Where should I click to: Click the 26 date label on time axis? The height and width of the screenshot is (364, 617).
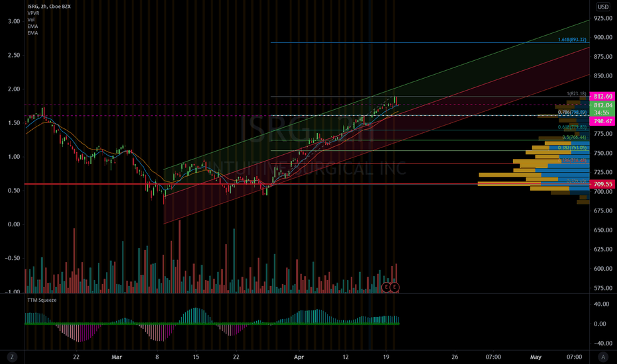tap(455, 357)
